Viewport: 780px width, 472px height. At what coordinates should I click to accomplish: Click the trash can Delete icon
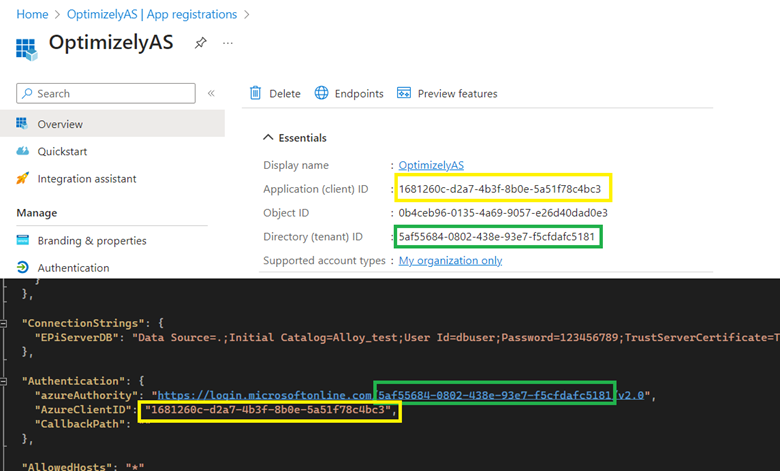(x=255, y=93)
